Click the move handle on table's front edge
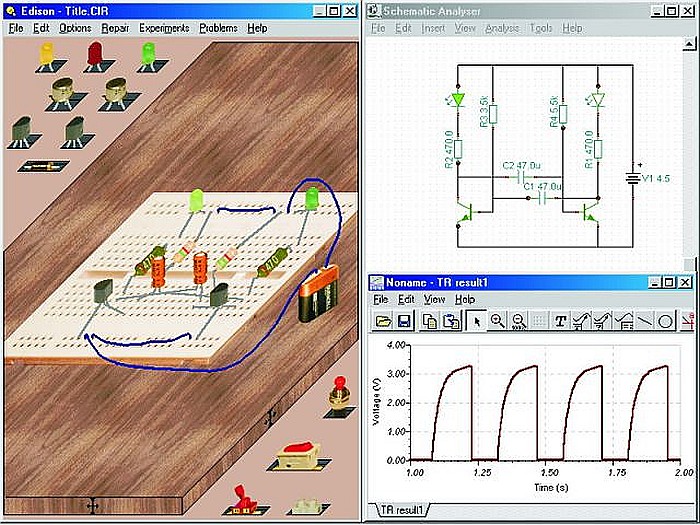Image resolution: width=700 pixels, height=525 pixels. (x=92, y=506)
